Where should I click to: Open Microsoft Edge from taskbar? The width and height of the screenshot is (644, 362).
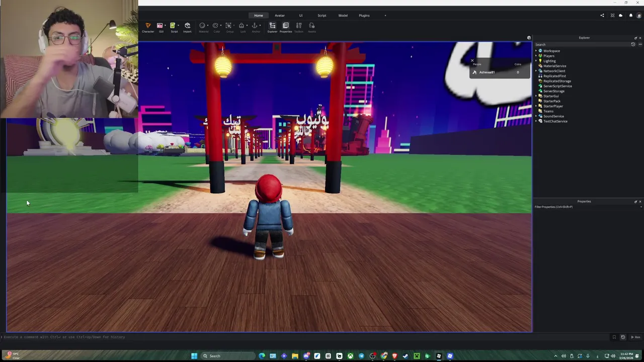(x=262, y=356)
